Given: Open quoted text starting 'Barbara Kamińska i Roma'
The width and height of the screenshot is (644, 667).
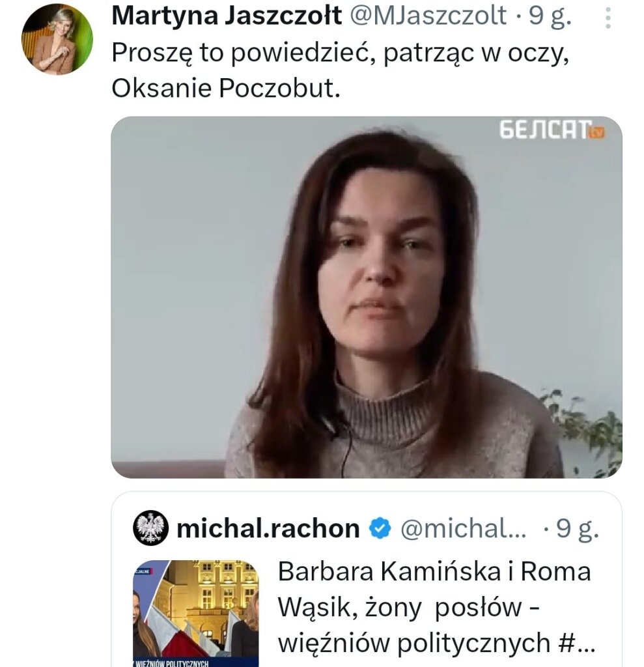Looking at the screenshot, I should point(434,571).
